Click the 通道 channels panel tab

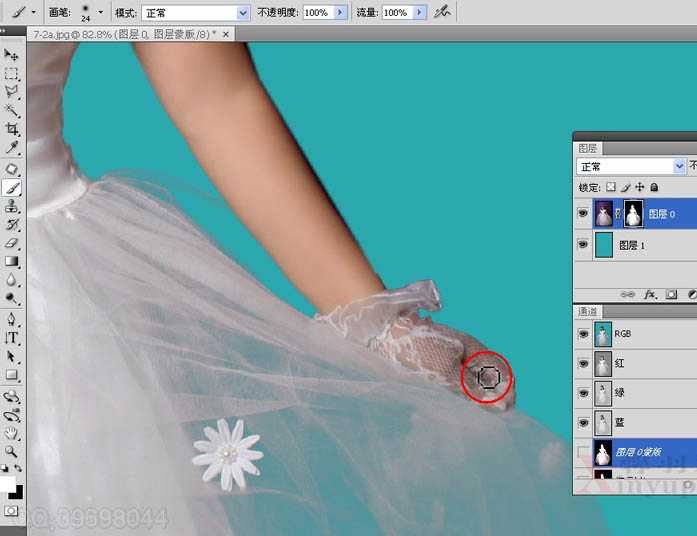click(x=588, y=312)
